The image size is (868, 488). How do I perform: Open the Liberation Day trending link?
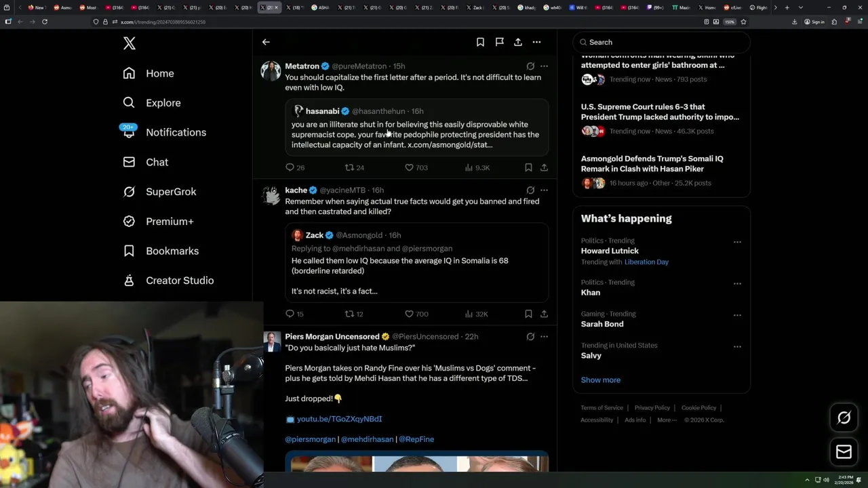(x=646, y=262)
